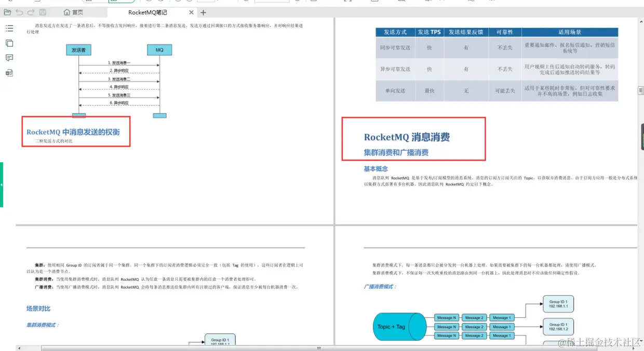Click label 2. 异步响应 in diagram
This screenshot has height=351, width=644.
[119, 71]
